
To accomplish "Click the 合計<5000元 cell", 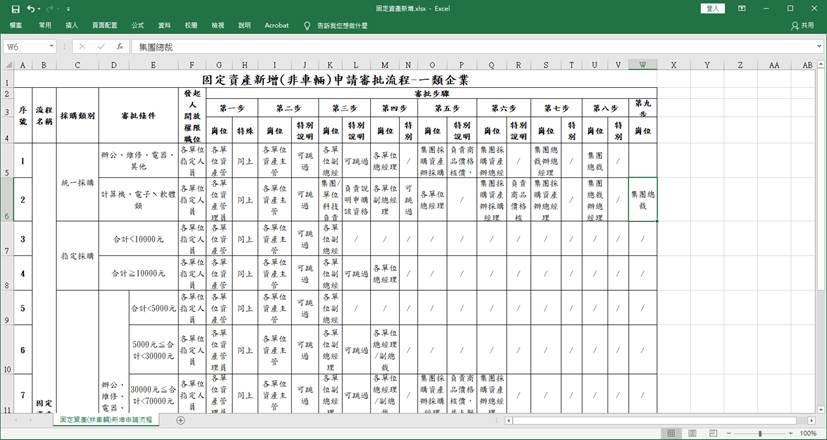I will (153, 308).
